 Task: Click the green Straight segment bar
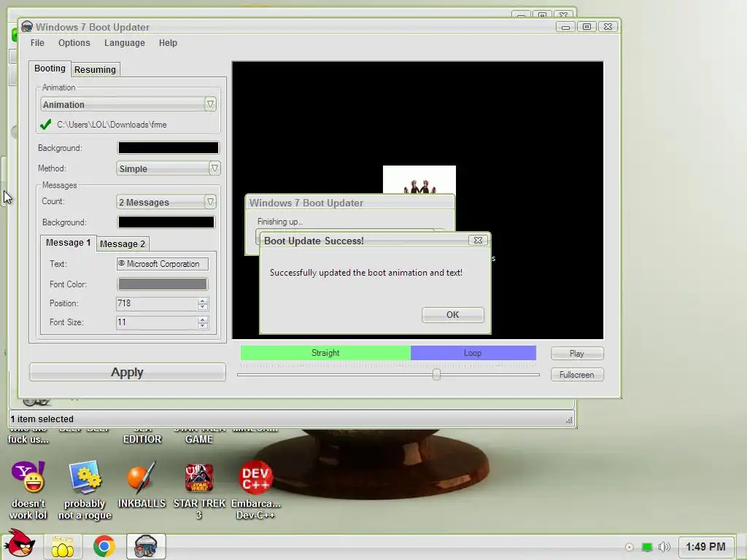[x=325, y=353]
